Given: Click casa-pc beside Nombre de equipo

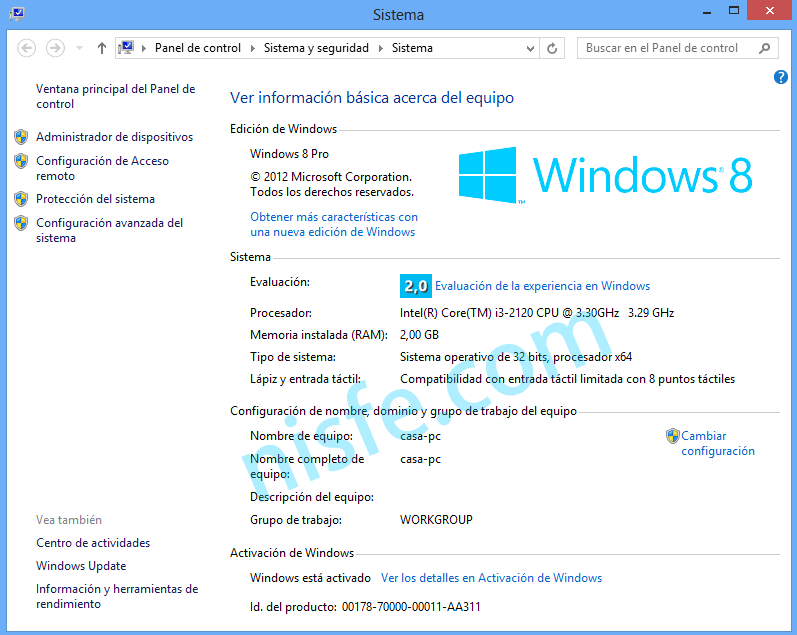Looking at the screenshot, I should 420,436.
